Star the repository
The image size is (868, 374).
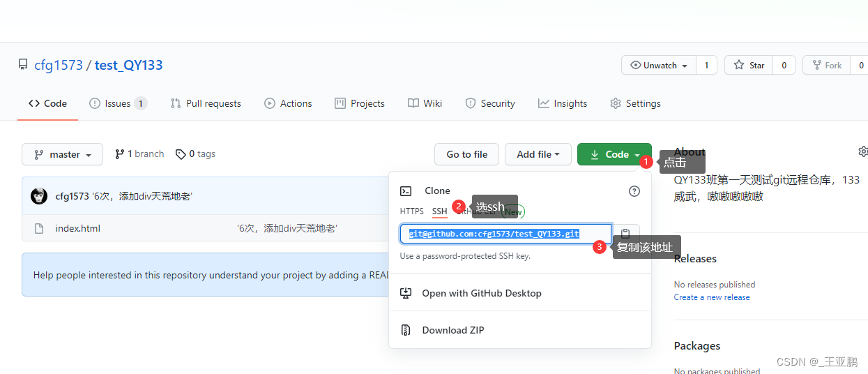pyautogui.click(x=749, y=66)
